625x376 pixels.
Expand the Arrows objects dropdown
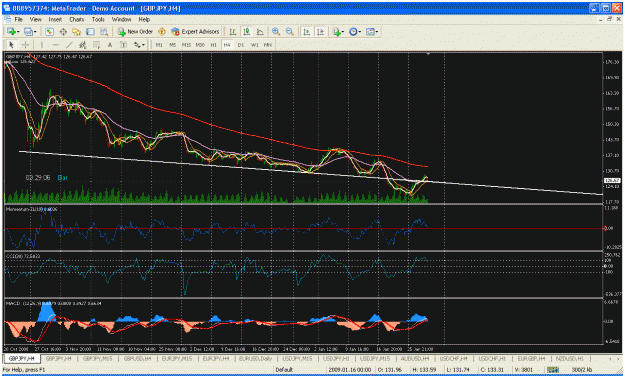[143, 45]
